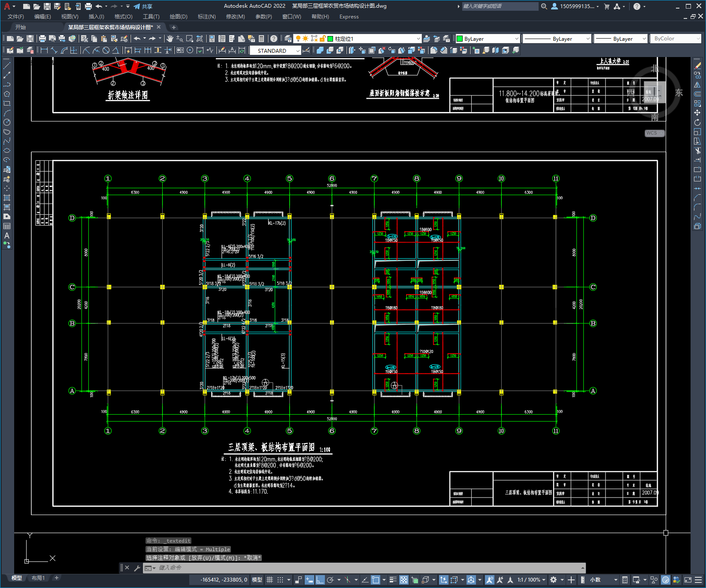706x588 pixels.
Task: Toggle dynamic input in status bar
Action: coord(309,580)
